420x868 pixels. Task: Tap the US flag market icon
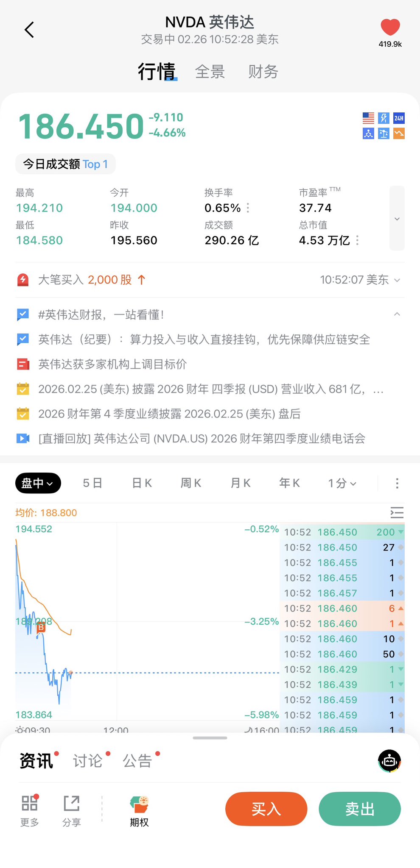coord(368,118)
